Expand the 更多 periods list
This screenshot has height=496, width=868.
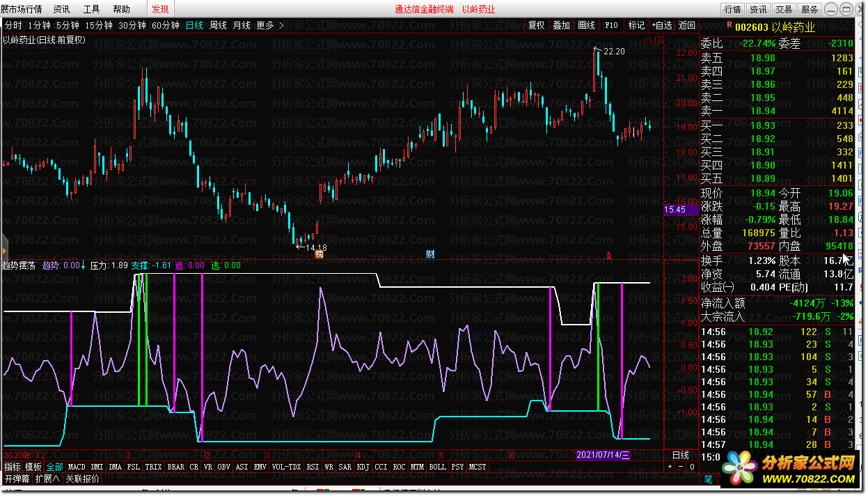(270, 25)
